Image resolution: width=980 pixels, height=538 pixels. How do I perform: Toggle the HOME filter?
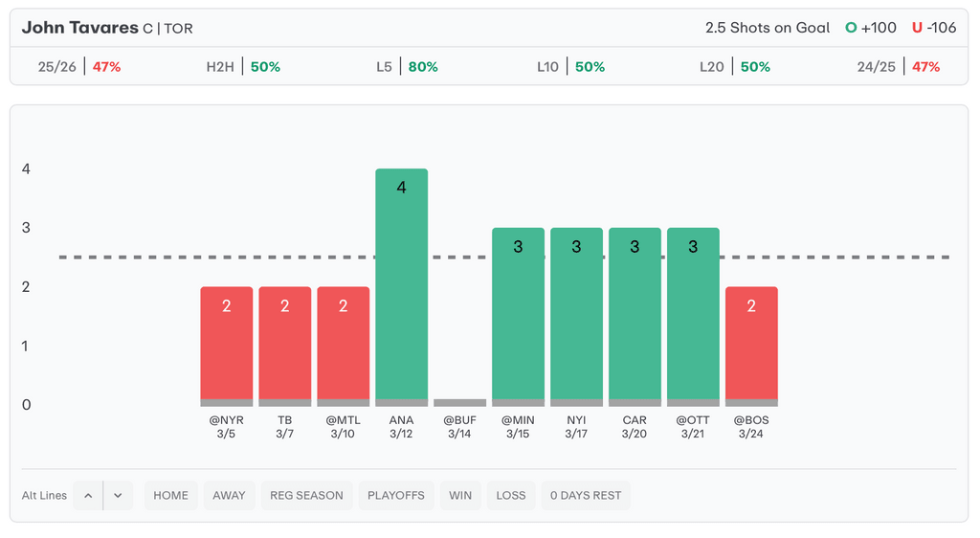click(x=171, y=495)
